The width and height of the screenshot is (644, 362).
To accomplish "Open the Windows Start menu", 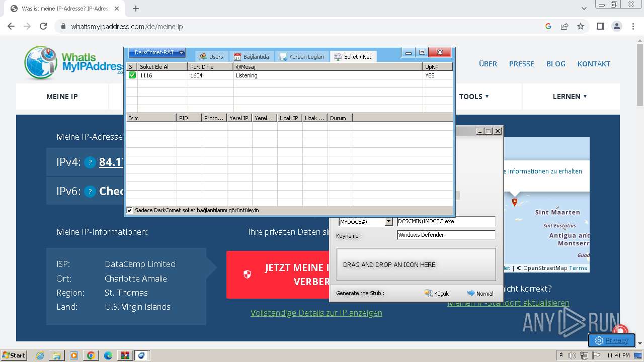I will (x=14, y=355).
